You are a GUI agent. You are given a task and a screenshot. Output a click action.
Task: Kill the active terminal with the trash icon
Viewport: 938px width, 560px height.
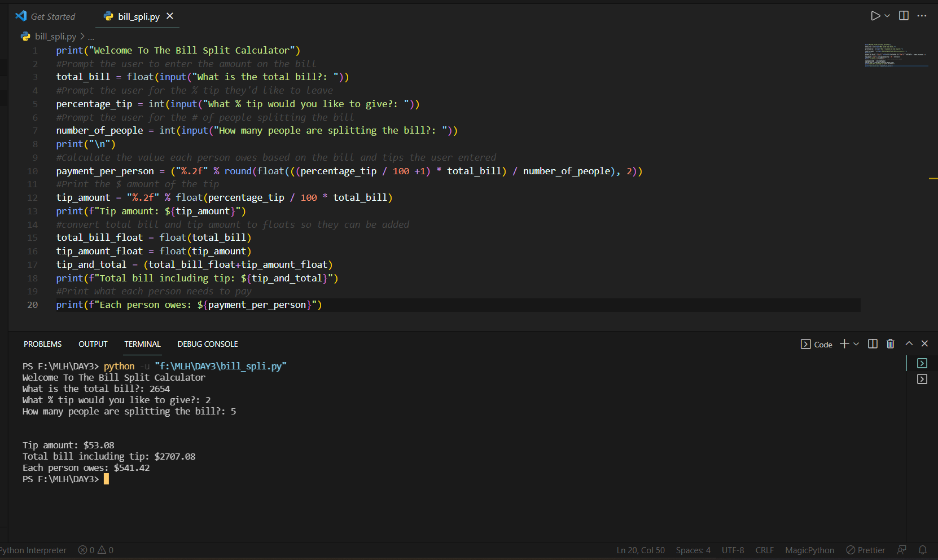tap(891, 343)
